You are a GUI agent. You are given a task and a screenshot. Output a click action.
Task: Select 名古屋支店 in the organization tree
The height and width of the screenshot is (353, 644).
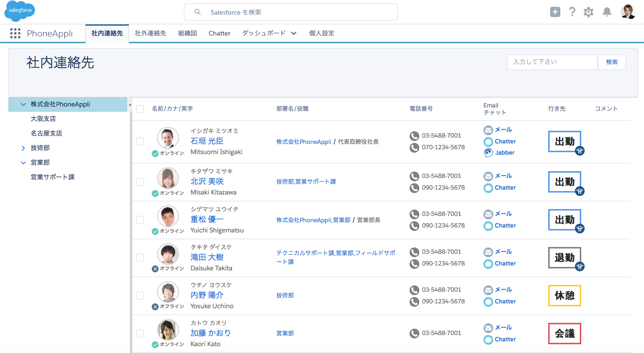pyautogui.click(x=46, y=133)
